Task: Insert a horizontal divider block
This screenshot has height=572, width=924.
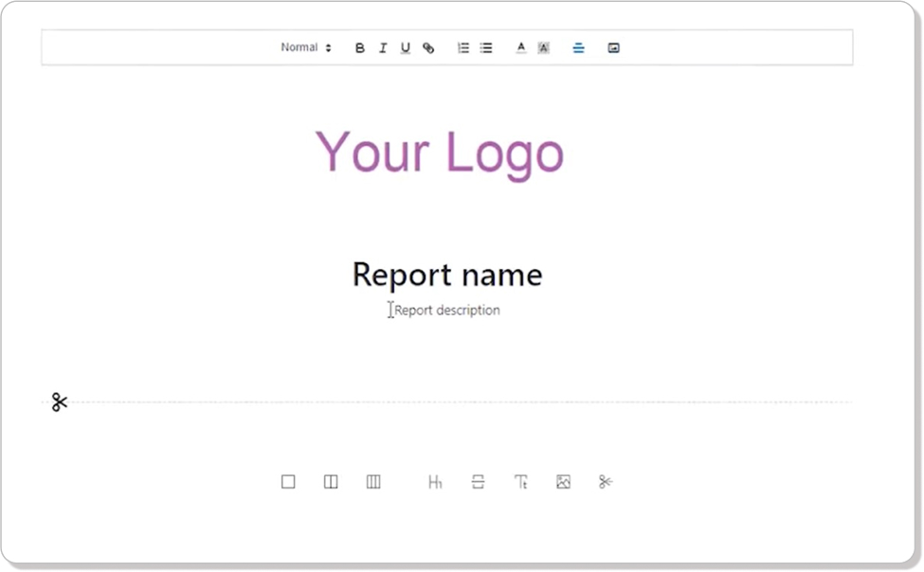Action: pyautogui.click(x=478, y=482)
